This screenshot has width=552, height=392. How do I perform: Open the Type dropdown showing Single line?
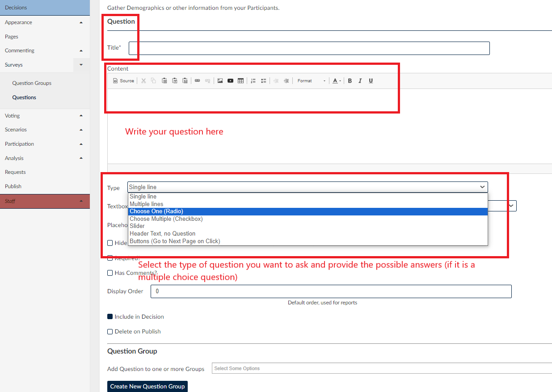coord(308,187)
